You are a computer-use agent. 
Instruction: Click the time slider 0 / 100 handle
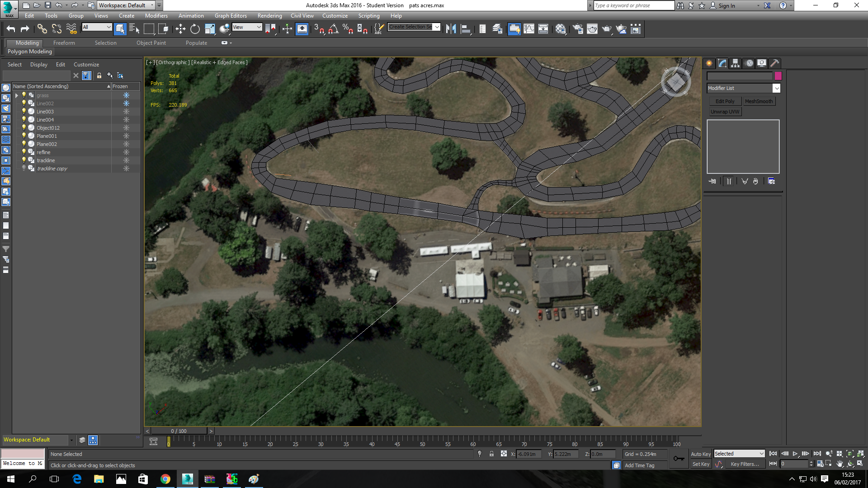pyautogui.click(x=179, y=431)
